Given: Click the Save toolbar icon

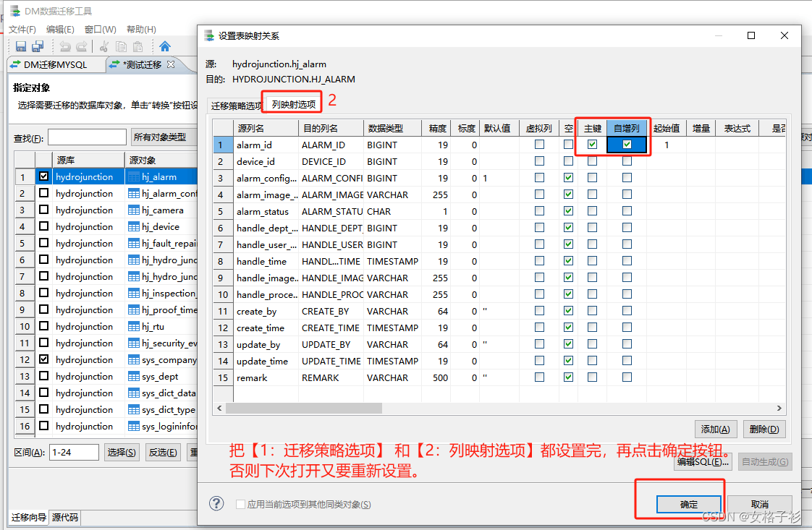Looking at the screenshot, I should [21, 46].
